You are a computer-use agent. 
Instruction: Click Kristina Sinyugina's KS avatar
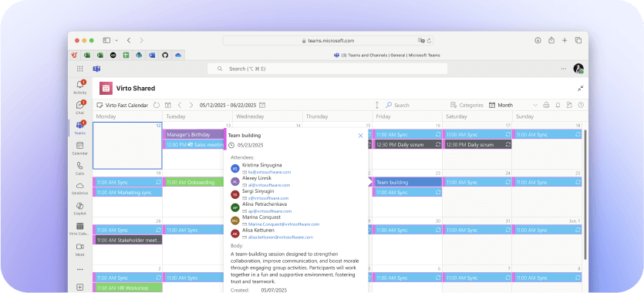tap(235, 168)
